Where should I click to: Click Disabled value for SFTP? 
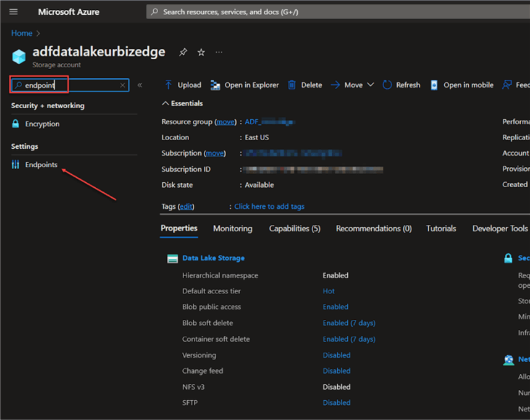336,403
